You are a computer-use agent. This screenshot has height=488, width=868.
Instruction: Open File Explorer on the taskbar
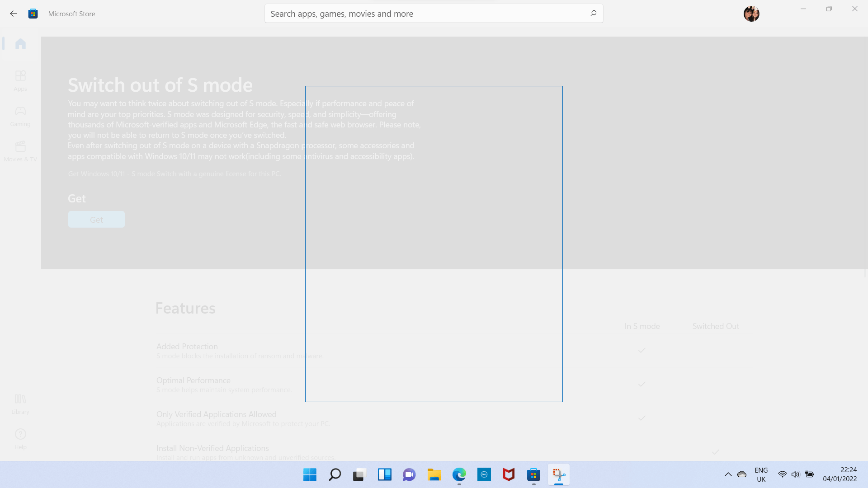[x=434, y=474]
